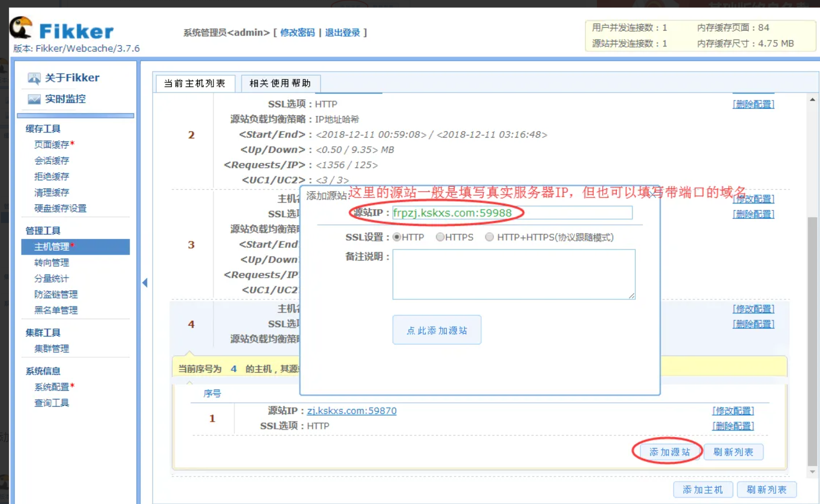Image resolution: width=820 pixels, height=504 pixels.
Task: Collapse the sidebar with the blue arrow
Action: pyautogui.click(x=145, y=283)
